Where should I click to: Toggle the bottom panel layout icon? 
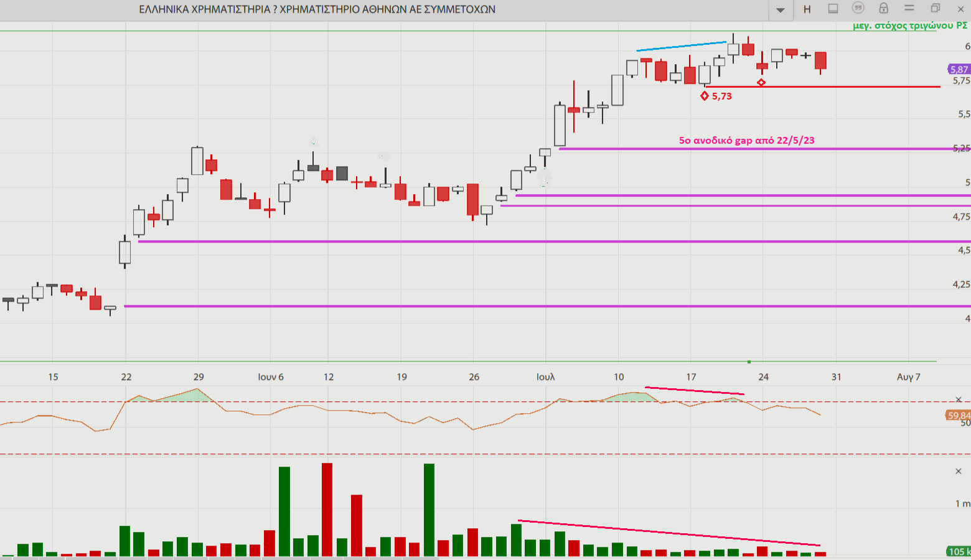click(833, 9)
